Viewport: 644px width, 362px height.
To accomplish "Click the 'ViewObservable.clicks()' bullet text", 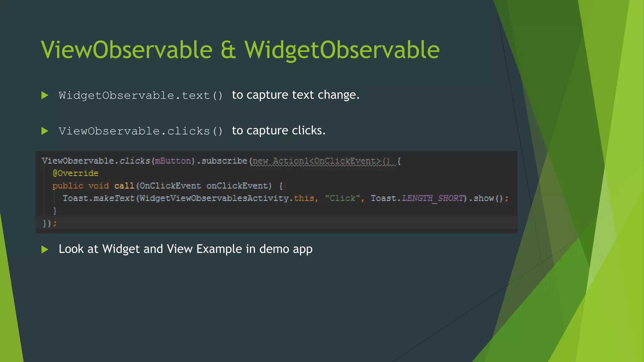I will coord(141,131).
